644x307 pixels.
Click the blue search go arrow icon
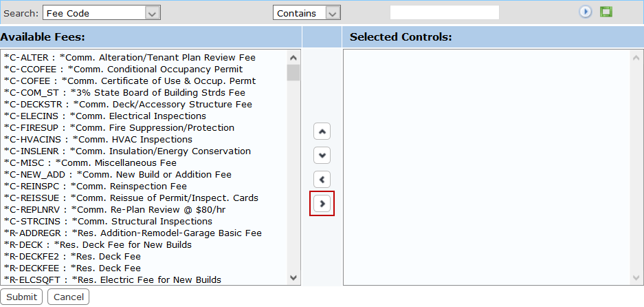coord(585,12)
